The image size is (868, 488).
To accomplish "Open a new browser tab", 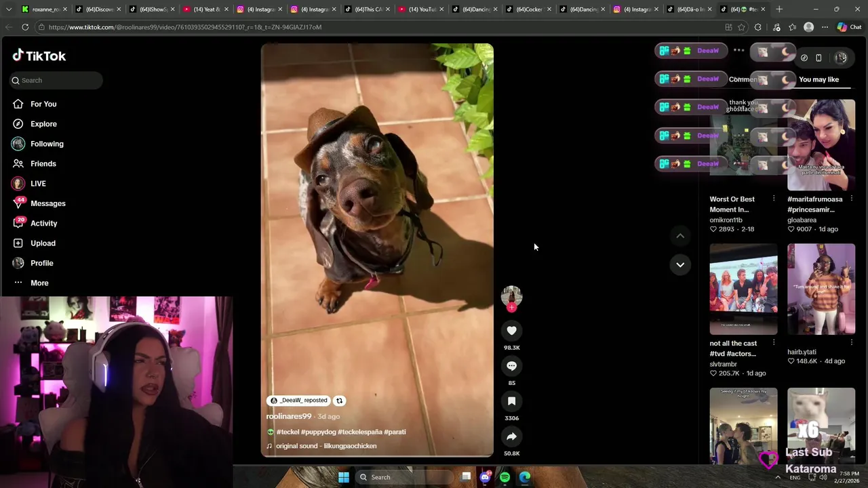I will 779,9.
